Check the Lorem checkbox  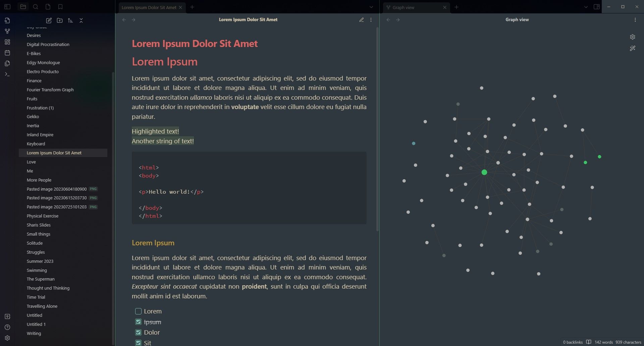click(138, 311)
